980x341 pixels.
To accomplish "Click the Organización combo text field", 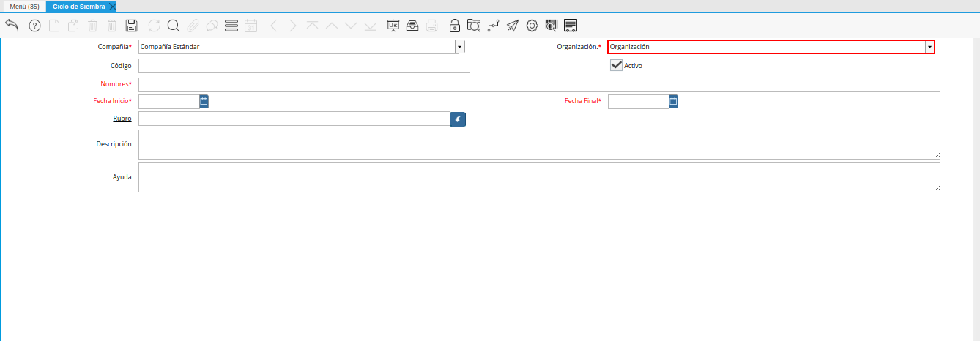I will pos(766,47).
